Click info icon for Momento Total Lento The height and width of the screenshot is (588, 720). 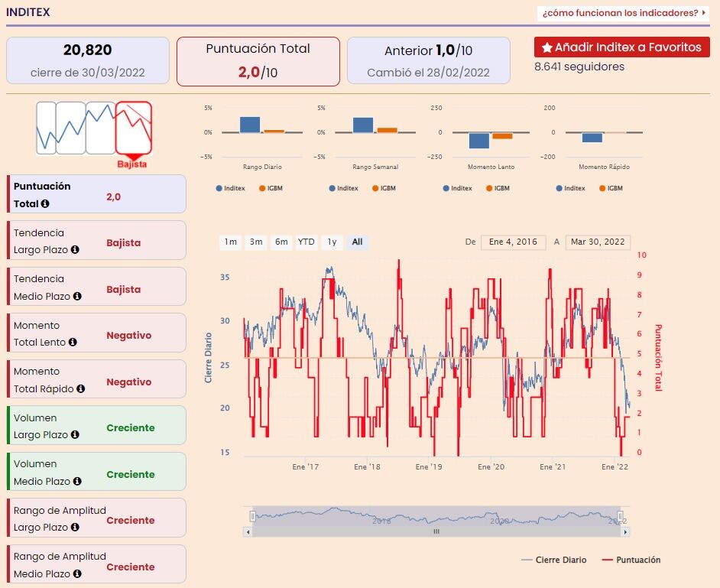click(x=73, y=343)
